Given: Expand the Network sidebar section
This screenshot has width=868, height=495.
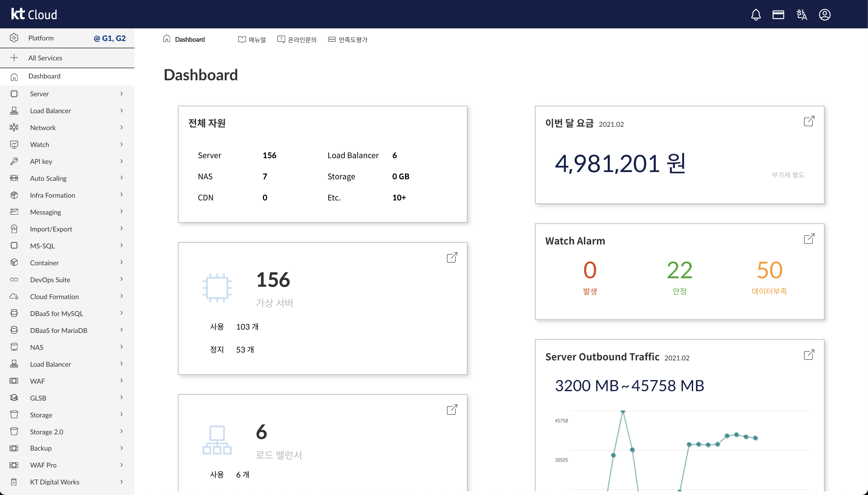Looking at the screenshot, I should [121, 127].
